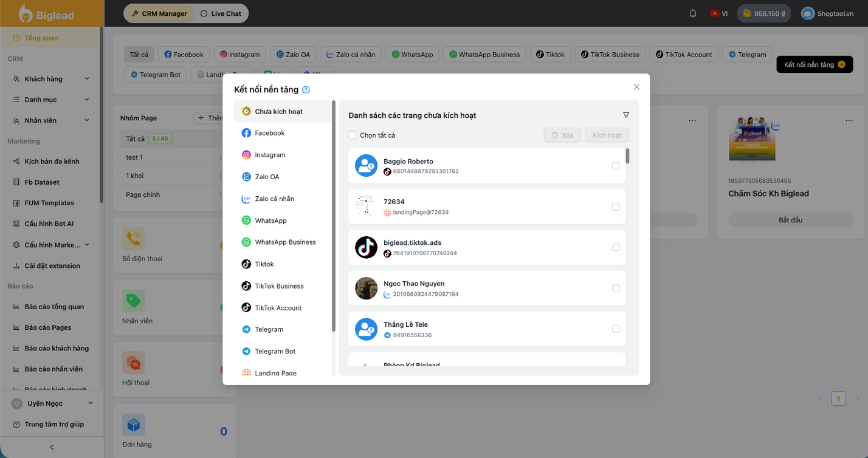Click Kết nối nền tảng black button
The width and height of the screenshot is (868, 458).
pos(815,64)
